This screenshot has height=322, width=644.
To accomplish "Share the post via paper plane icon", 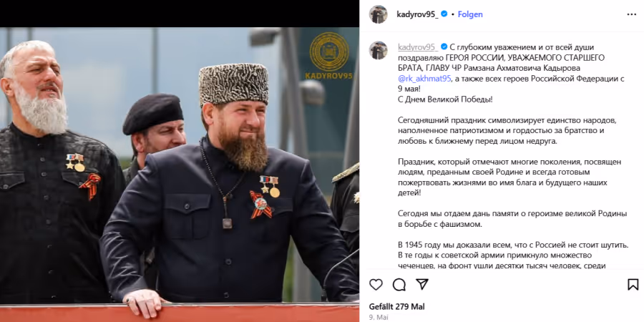I will 421,284.
